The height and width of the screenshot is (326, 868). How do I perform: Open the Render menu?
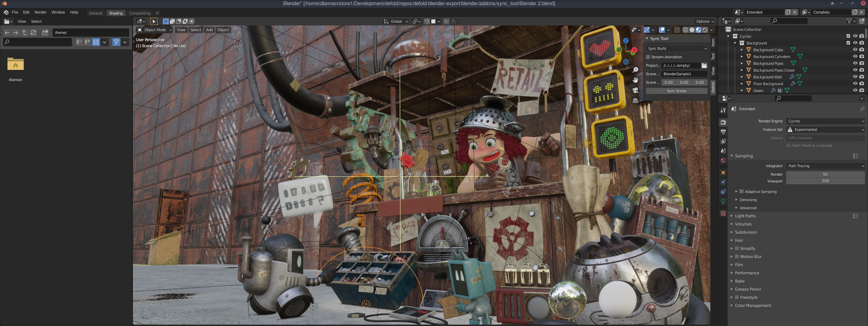[x=40, y=12]
